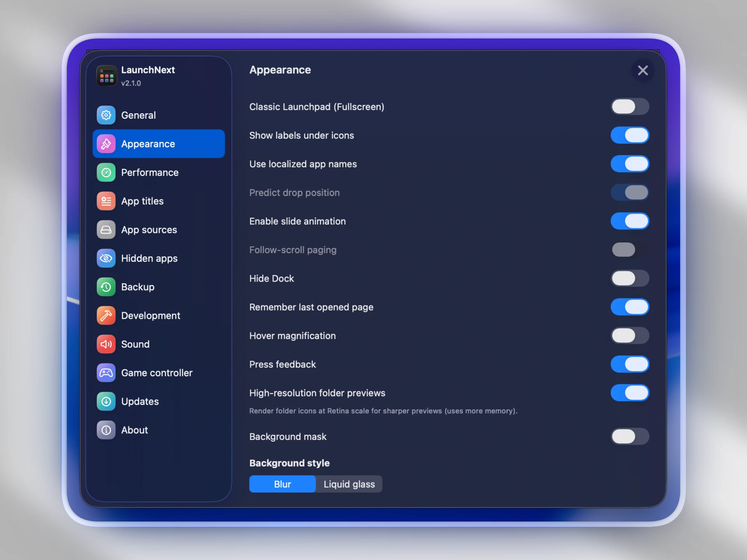Open the App sources drive icon

pyautogui.click(x=106, y=230)
